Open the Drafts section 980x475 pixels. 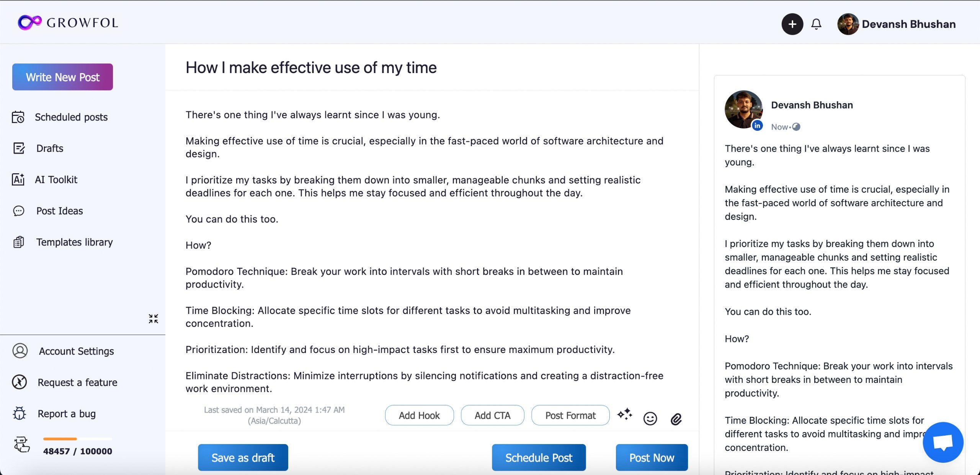(x=50, y=148)
